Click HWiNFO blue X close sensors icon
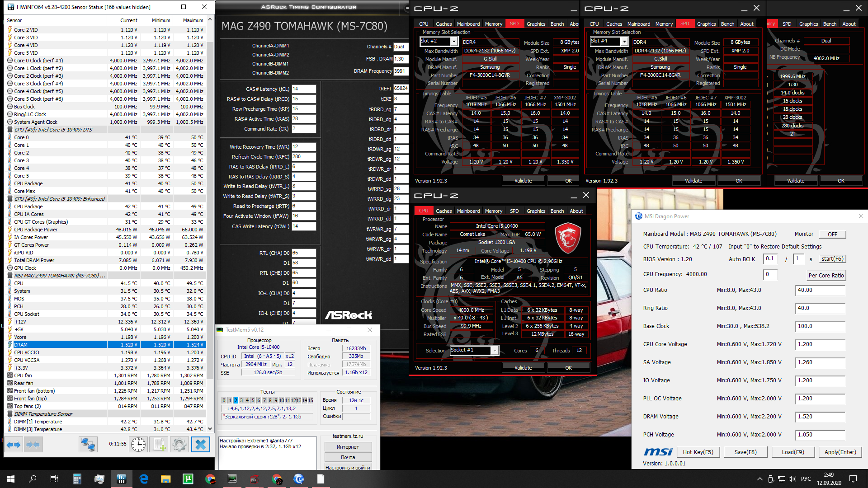Image resolution: width=868 pixels, height=488 pixels. point(200,445)
